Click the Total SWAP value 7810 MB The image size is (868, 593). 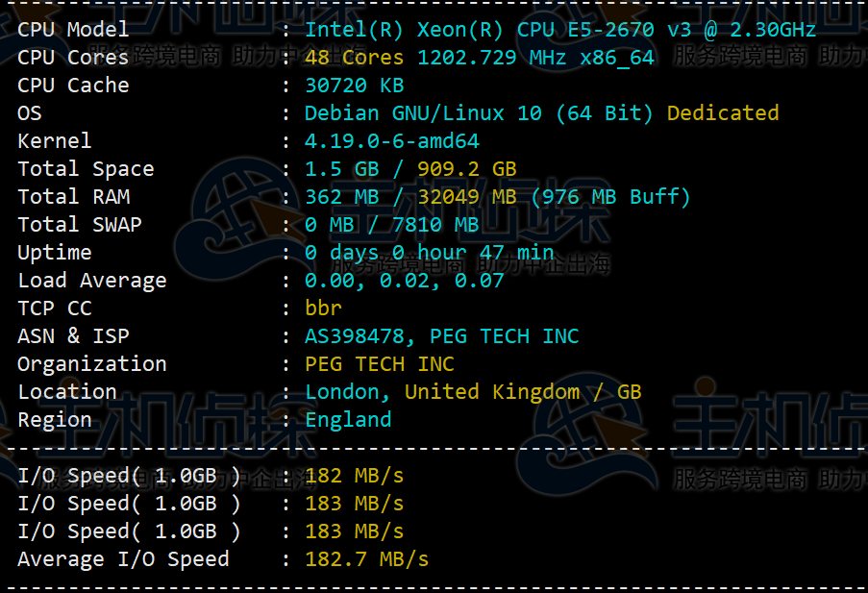[x=435, y=225]
